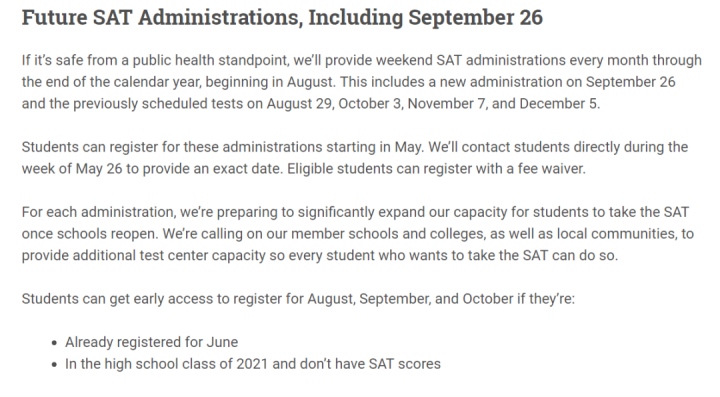This screenshot has height=397, width=720.
Task: Click the text 'August 29' in the dates list
Action: point(299,103)
